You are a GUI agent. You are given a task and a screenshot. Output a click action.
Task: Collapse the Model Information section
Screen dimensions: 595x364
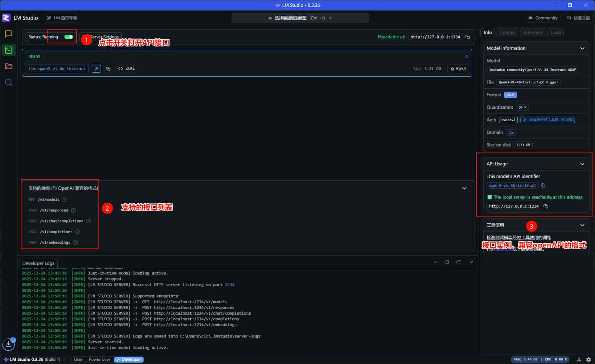pyautogui.click(x=582, y=48)
